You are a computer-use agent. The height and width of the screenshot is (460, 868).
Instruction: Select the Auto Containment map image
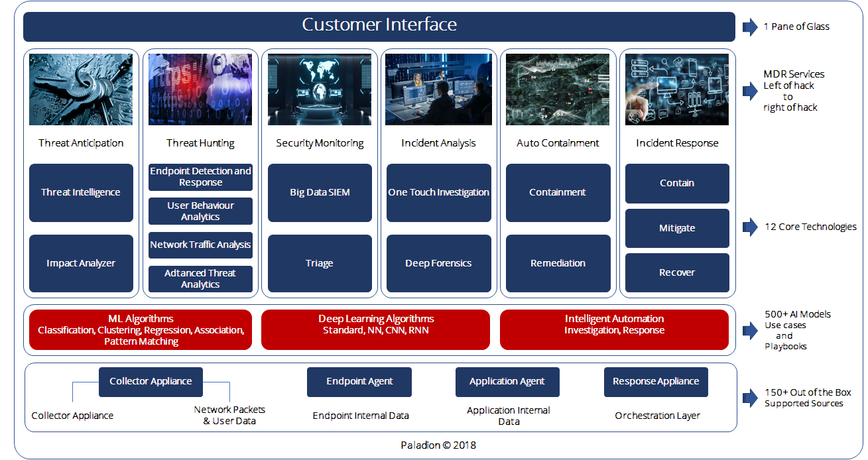(558, 89)
